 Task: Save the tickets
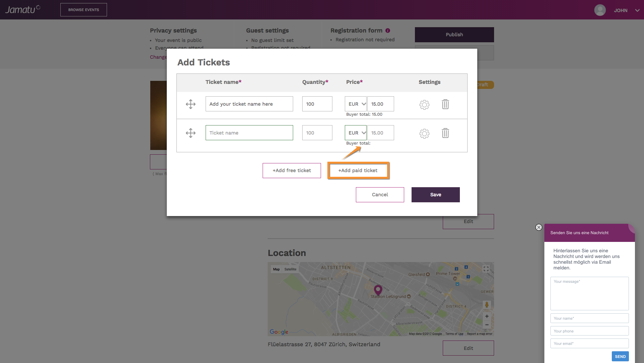[x=436, y=195]
